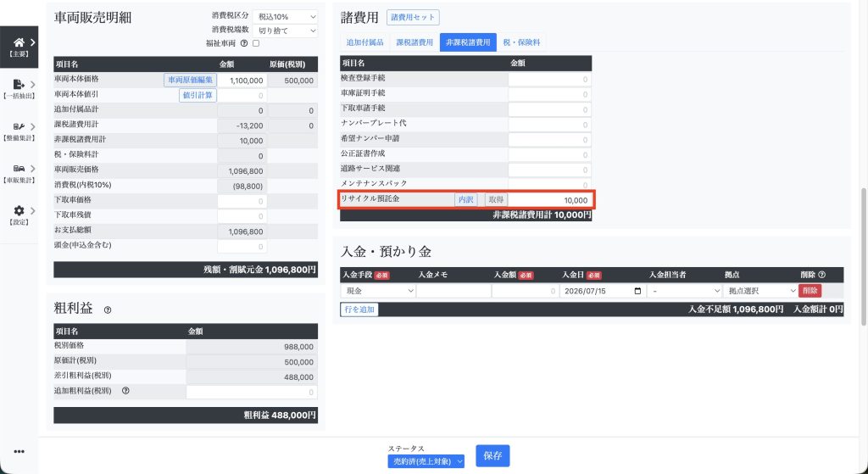The image size is (868, 474).
Task: Click the ナンバープレート代 amount field
Action: click(549, 125)
